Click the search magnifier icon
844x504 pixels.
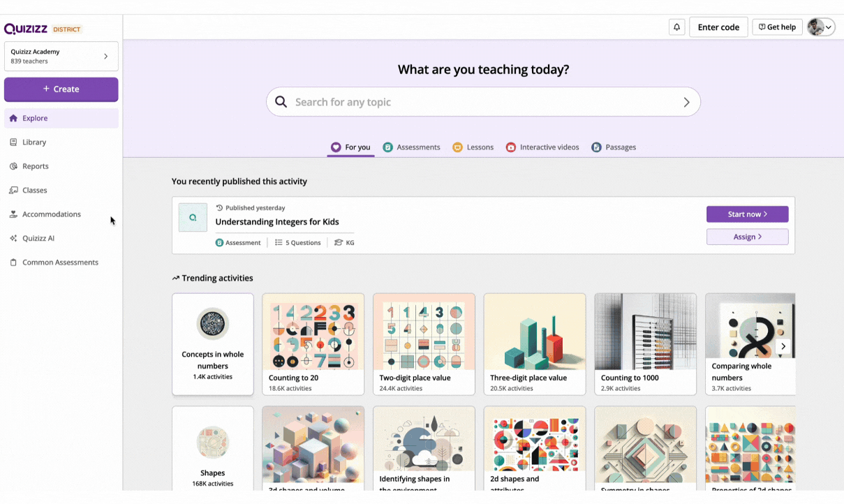click(281, 102)
